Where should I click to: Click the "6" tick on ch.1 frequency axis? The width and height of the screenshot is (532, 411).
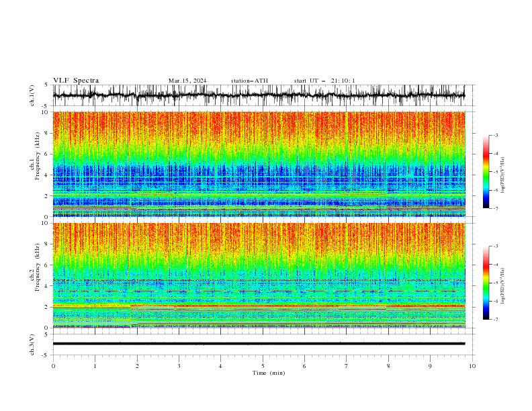47,154
